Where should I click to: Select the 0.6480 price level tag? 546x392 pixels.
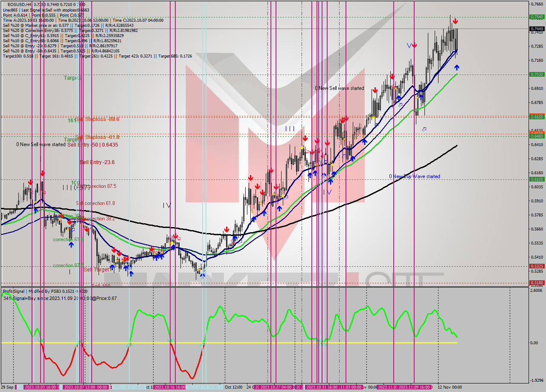(x=537, y=136)
